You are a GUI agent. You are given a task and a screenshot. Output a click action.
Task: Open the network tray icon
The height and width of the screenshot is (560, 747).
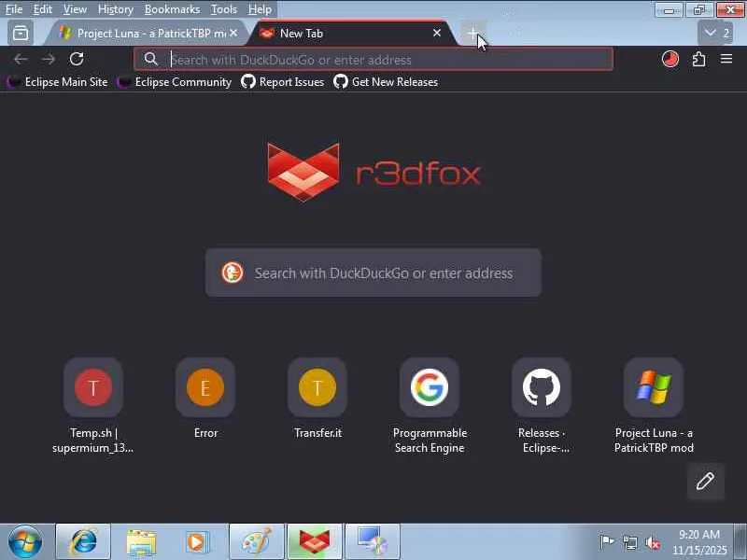[630, 542]
